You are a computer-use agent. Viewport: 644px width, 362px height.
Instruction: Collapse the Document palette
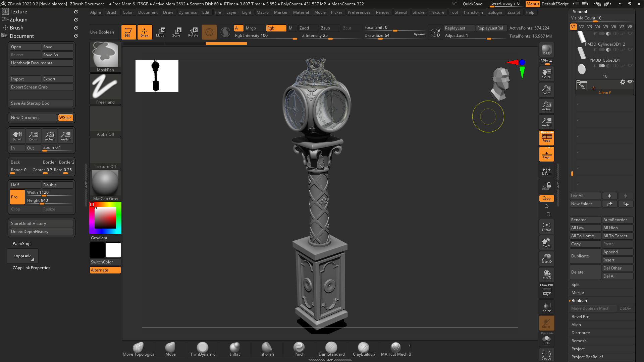(22, 36)
